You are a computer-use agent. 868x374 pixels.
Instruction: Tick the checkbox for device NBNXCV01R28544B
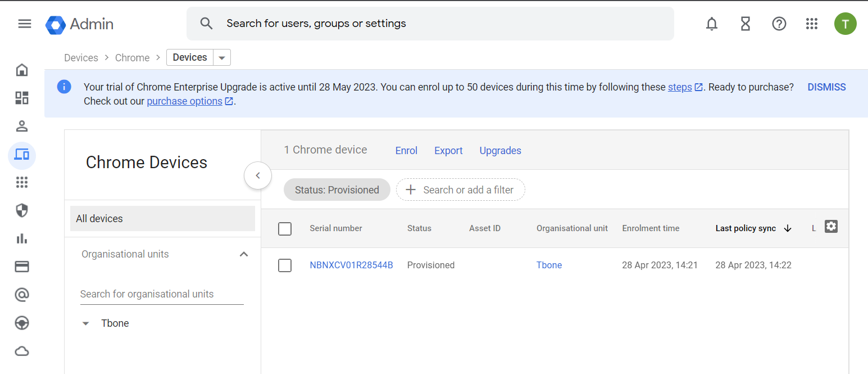pos(285,265)
